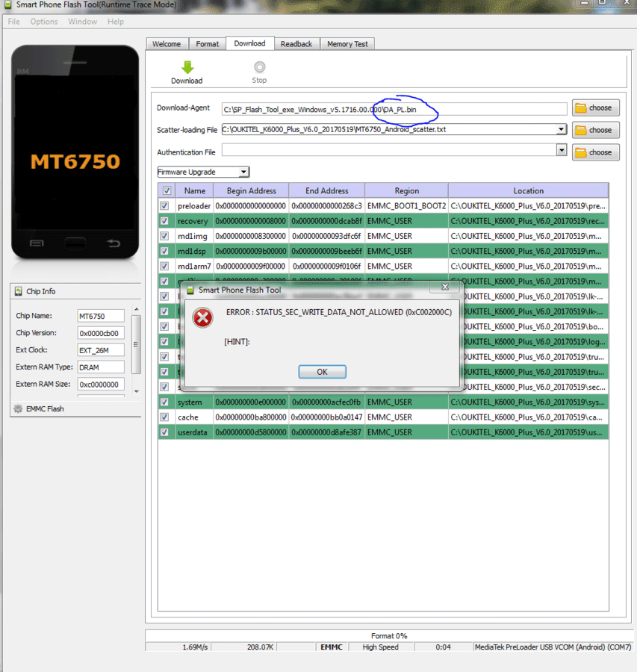The image size is (637, 672).
Task: Click the Scatter-loading File path field
Action: 389,129
